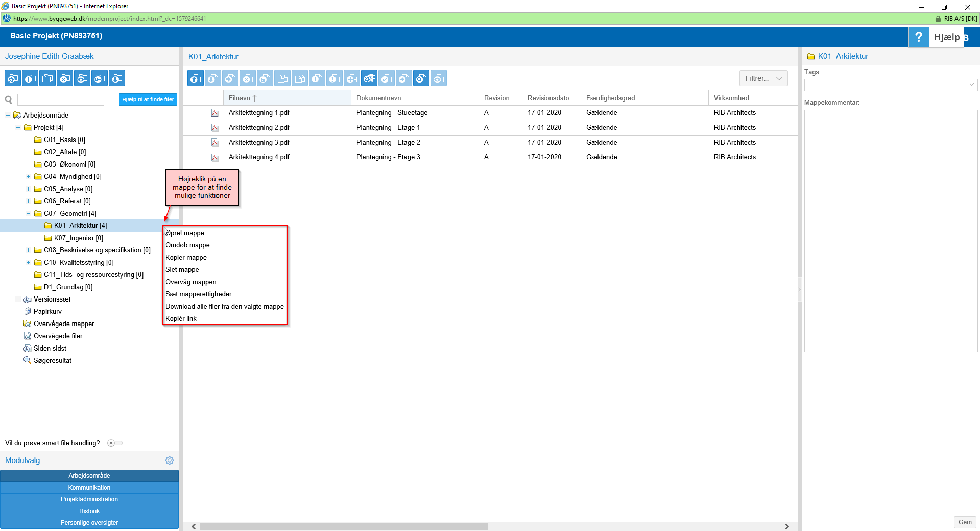
Task: Expand the C04_Myndighed folder
Action: pos(28,177)
